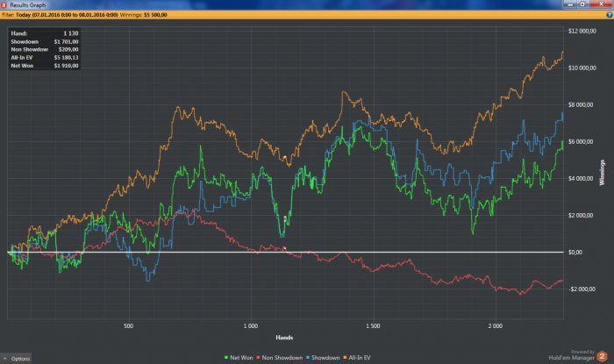Toggle the Net Won legend entry
This screenshot has height=364, width=614.
coord(239,357)
